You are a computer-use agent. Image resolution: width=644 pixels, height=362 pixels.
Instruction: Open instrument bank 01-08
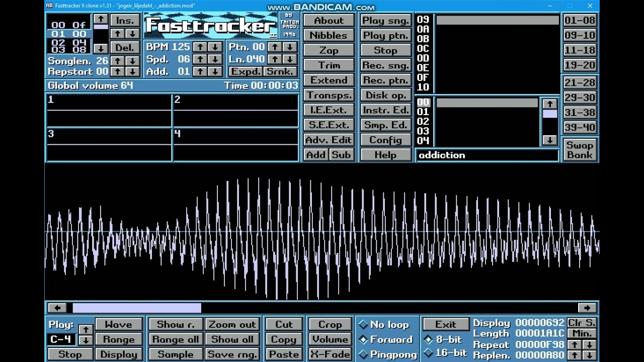pyautogui.click(x=580, y=21)
